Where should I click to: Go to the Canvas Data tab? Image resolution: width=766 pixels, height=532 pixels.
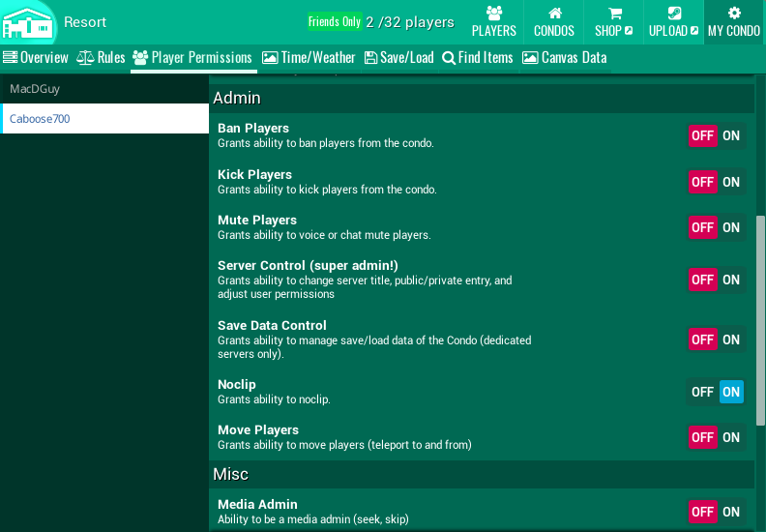(x=564, y=58)
